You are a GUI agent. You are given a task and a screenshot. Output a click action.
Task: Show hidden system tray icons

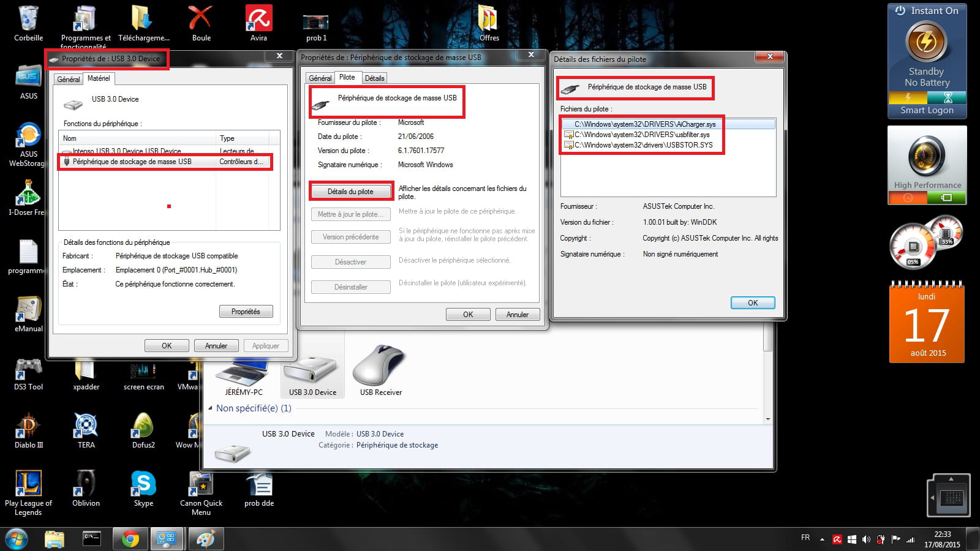pyautogui.click(x=822, y=539)
